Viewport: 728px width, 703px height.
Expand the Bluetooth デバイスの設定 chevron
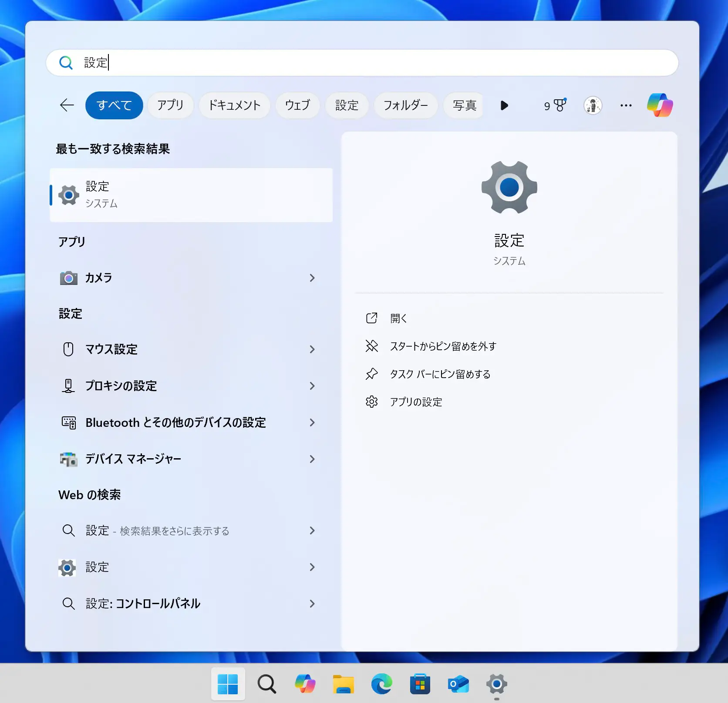[312, 422]
